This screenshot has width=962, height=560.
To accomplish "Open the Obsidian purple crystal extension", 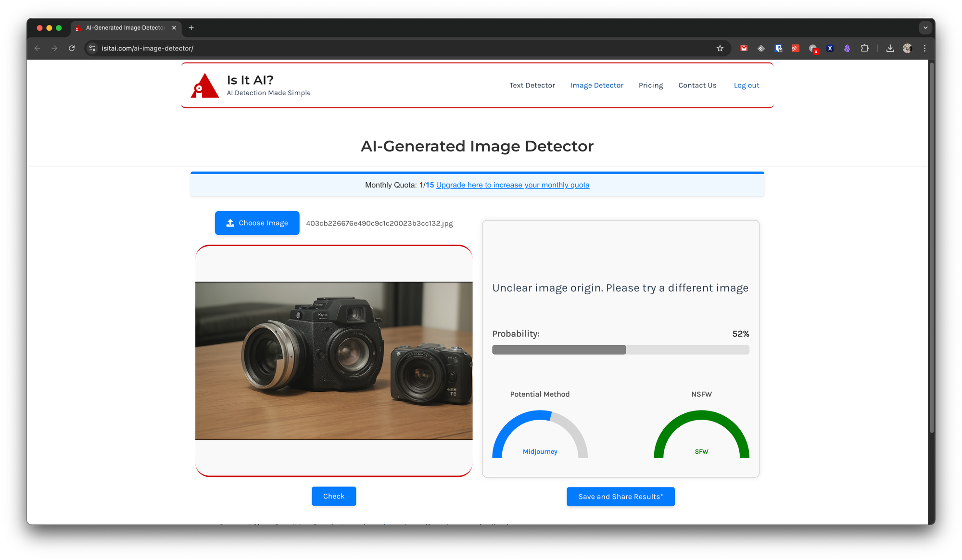I will pyautogui.click(x=847, y=48).
